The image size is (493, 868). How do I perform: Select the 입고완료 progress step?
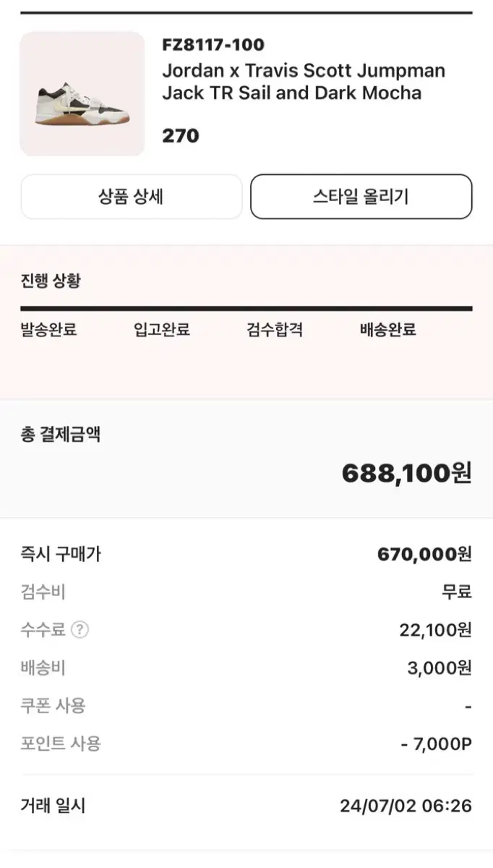(162, 330)
